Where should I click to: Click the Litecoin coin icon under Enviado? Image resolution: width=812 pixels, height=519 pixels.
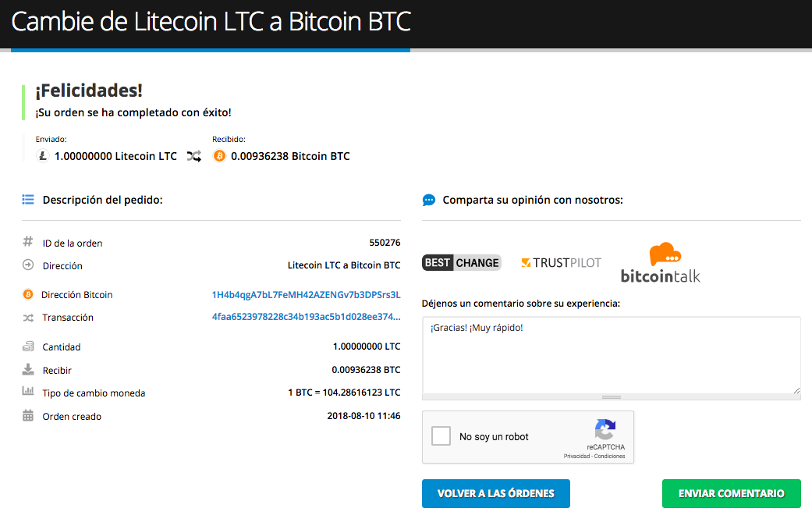tap(42, 156)
